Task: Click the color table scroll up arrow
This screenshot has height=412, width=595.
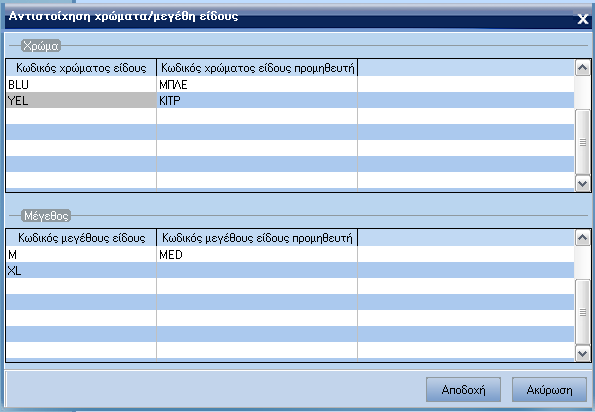Action: click(x=582, y=68)
